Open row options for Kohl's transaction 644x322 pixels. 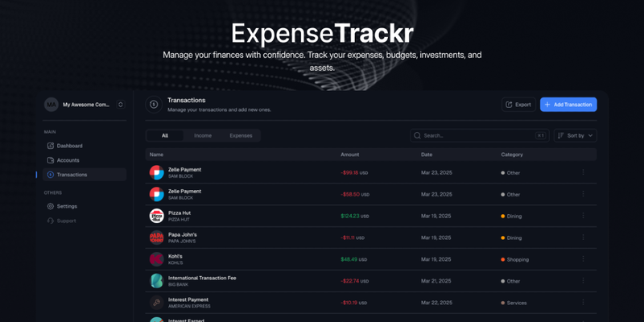(583, 259)
